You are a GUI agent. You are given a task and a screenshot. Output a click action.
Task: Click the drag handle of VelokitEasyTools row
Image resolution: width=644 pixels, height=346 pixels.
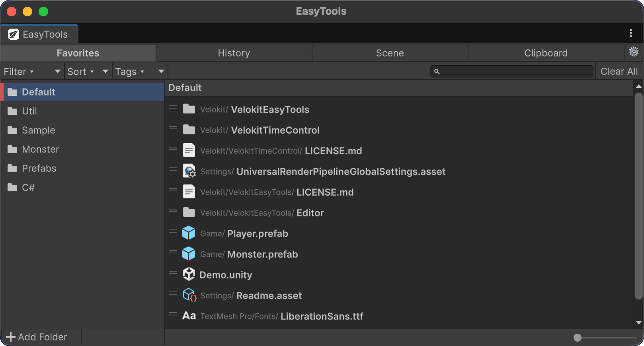click(173, 107)
